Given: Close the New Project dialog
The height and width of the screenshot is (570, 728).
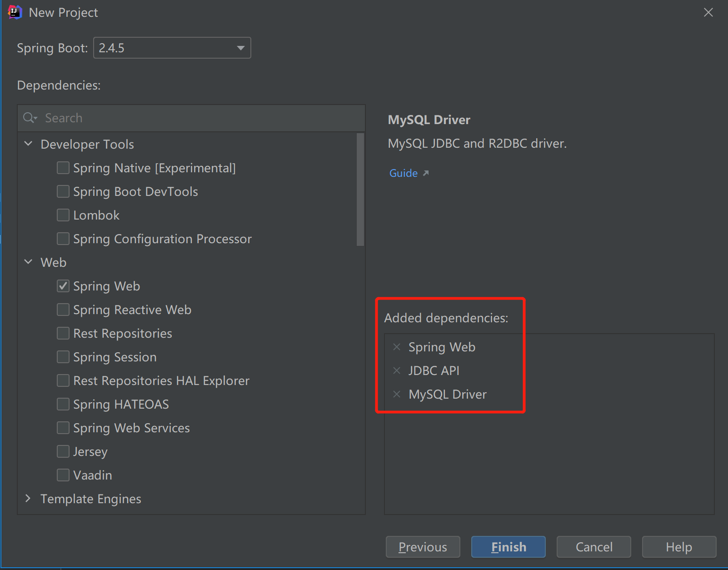Looking at the screenshot, I should (x=708, y=12).
